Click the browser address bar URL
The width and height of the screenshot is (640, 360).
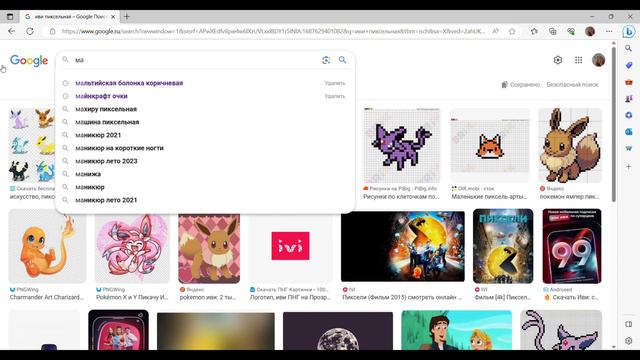tap(273, 31)
